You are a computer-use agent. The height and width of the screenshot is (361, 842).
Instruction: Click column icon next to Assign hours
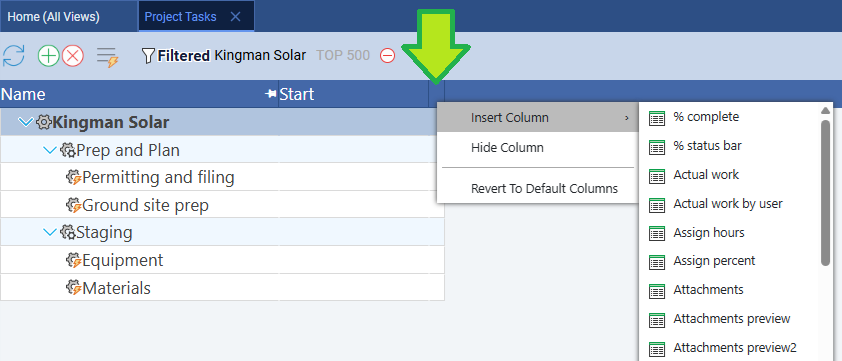pyautogui.click(x=657, y=233)
